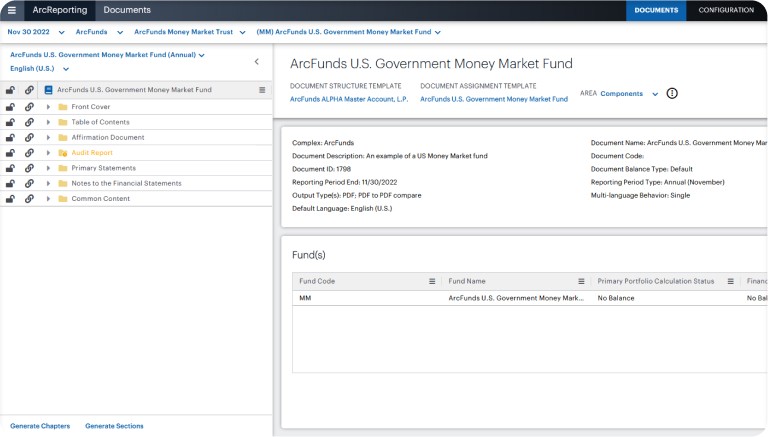Click Generate Sections
768x437 pixels.
coord(114,426)
